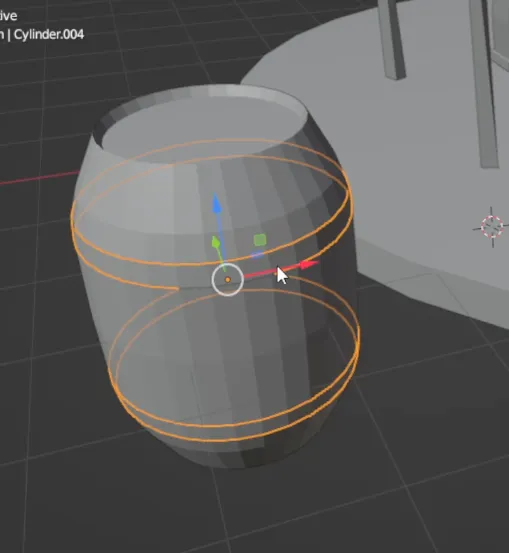Screen dimensions: 509x553
Task: Click the 3D cursor crosshair
Action: (492, 226)
